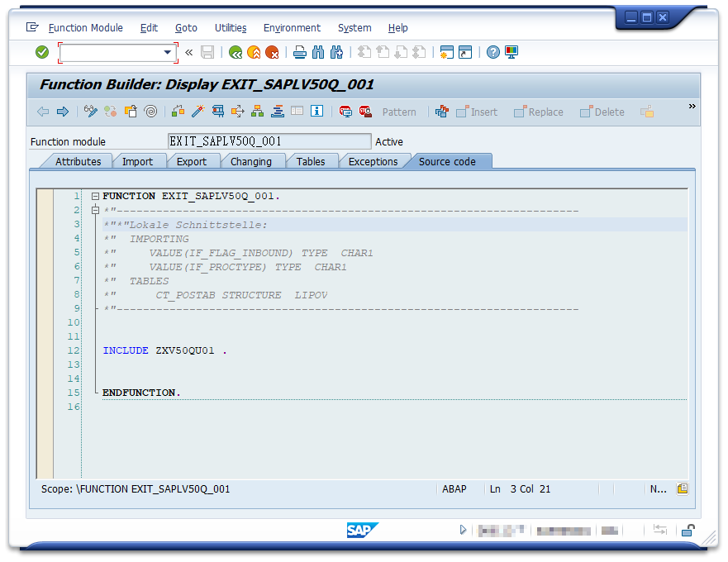The image size is (728, 562).
Task: Open the blue information 'i' documentation icon
Action: tap(317, 112)
